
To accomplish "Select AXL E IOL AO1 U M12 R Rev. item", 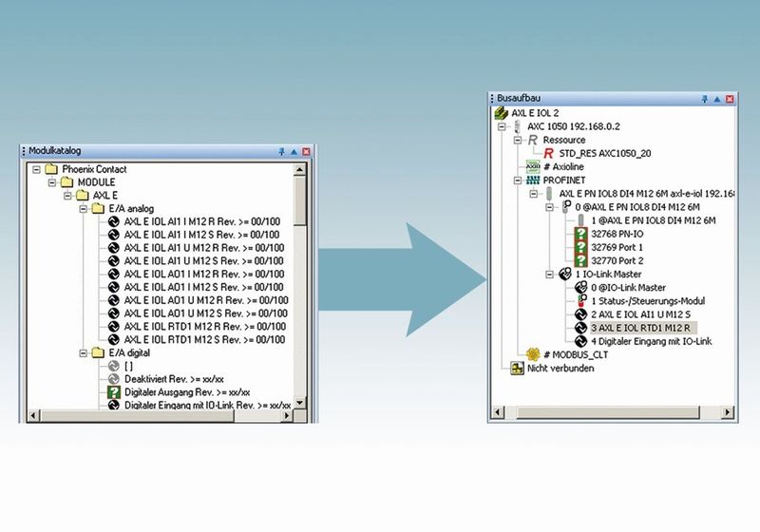I will point(206,300).
